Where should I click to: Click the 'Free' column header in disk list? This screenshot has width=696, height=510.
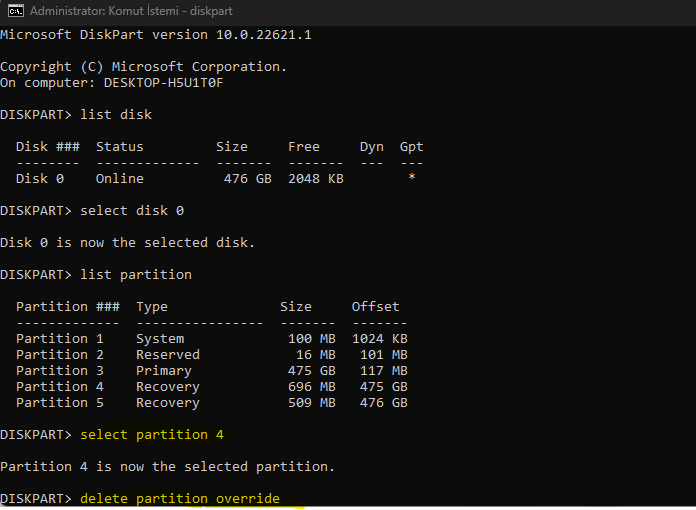[x=304, y=146]
